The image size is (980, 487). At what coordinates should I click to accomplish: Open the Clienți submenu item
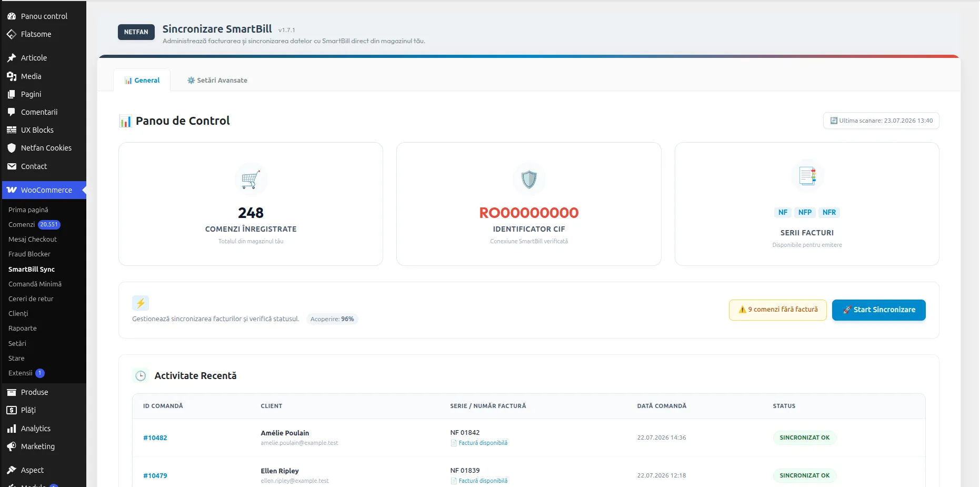click(18, 313)
